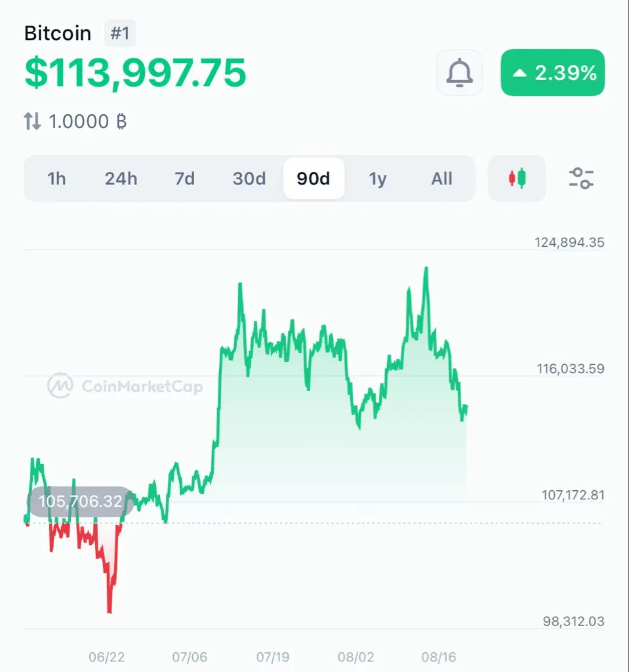Tap the currency swap arrows icon
This screenshot has height=672, width=629.
pyautogui.click(x=32, y=121)
